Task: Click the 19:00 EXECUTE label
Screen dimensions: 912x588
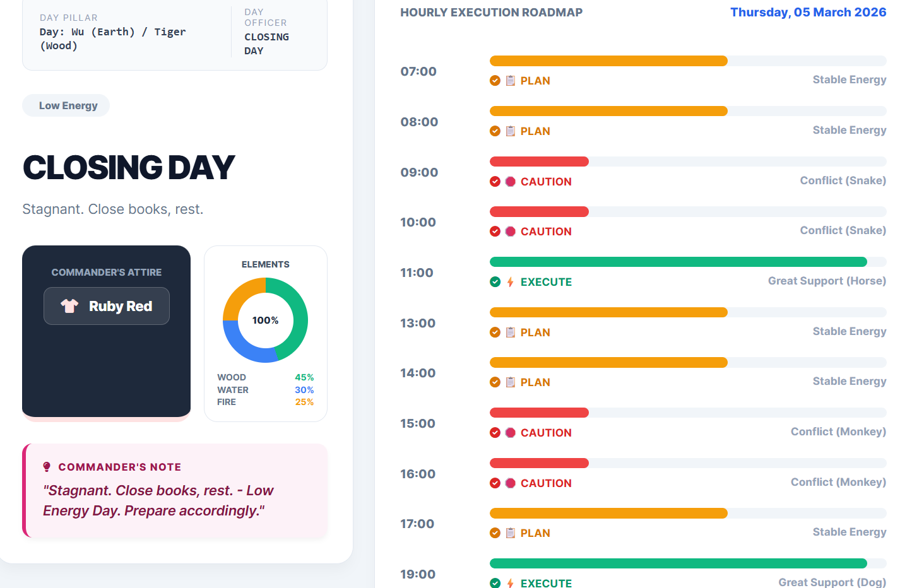Action: click(x=546, y=583)
